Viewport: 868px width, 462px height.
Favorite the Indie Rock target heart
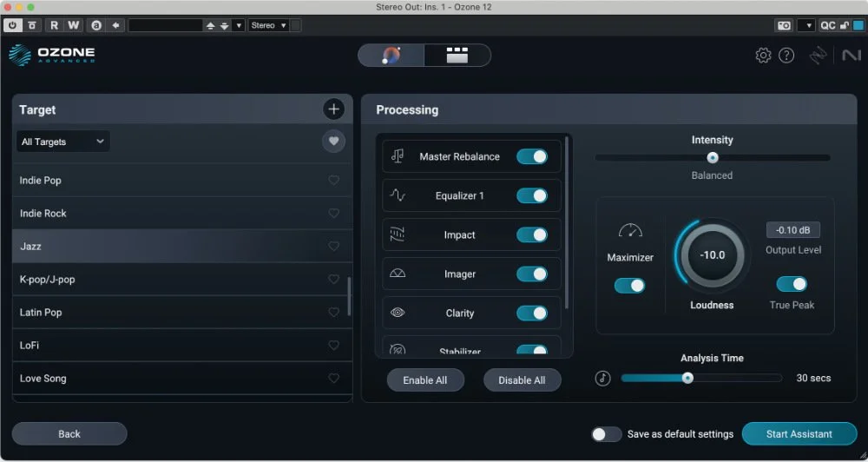click(x=334, y=214)
